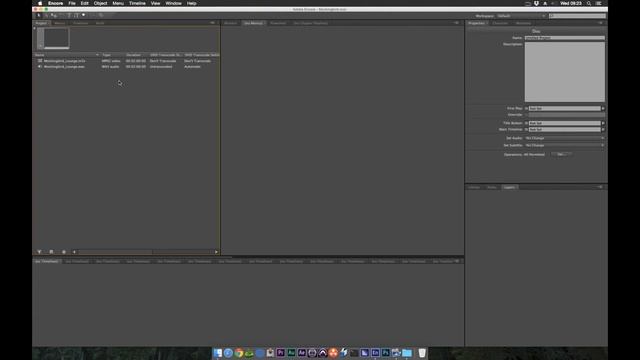Click the Project panel horizontal scrollbar
This screenshot has width=640, height=360.
tap(145, 252)
